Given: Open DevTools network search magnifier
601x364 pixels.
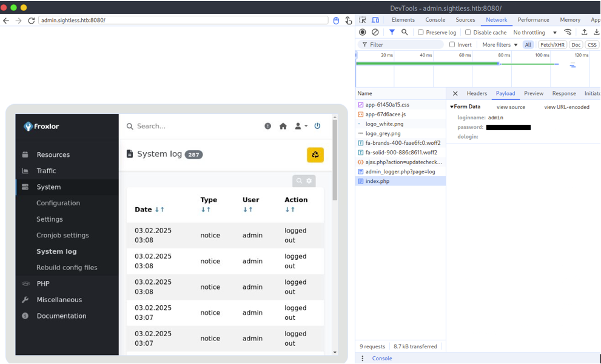Looking at the screenshot, I should tap(405, 32).
